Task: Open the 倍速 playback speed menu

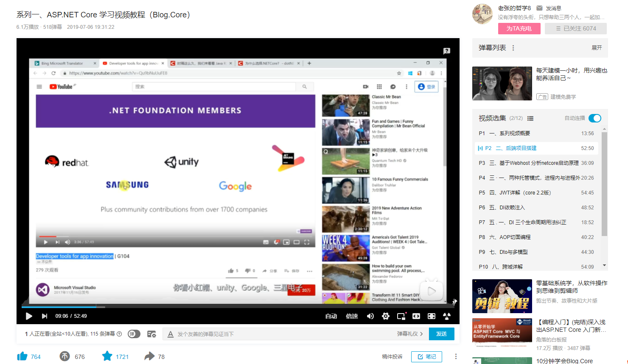Action: (352, 316)
